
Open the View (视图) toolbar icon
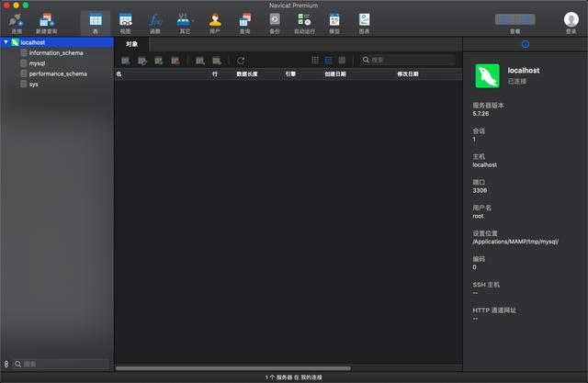click(125, 23)
